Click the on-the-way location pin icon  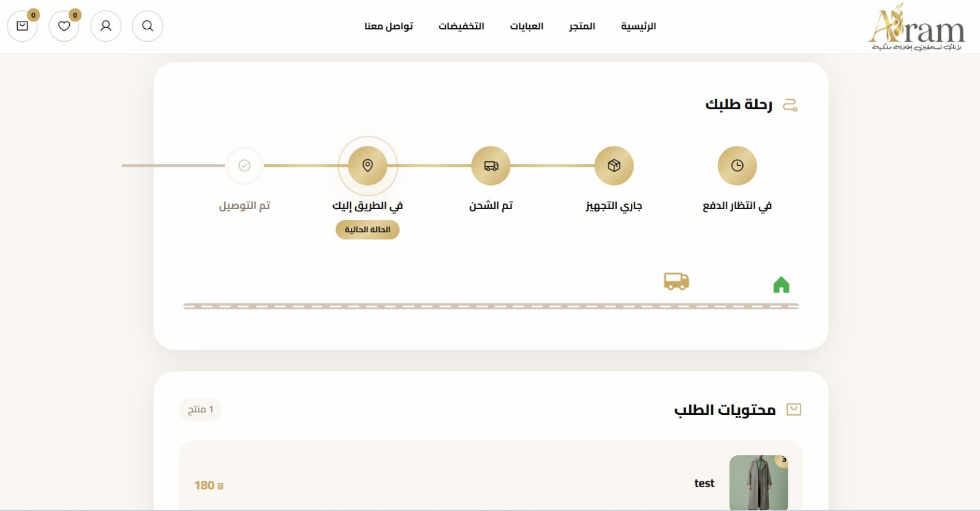pos(367,165)
